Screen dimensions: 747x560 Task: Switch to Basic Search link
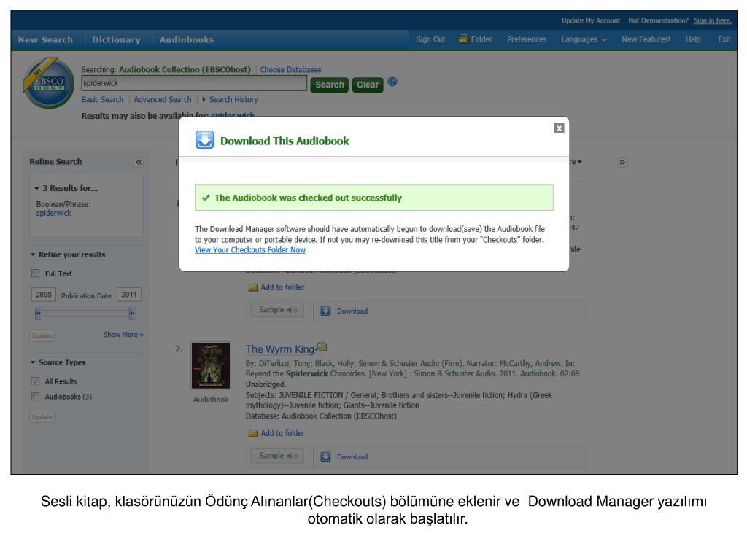[x=102, y=99]
